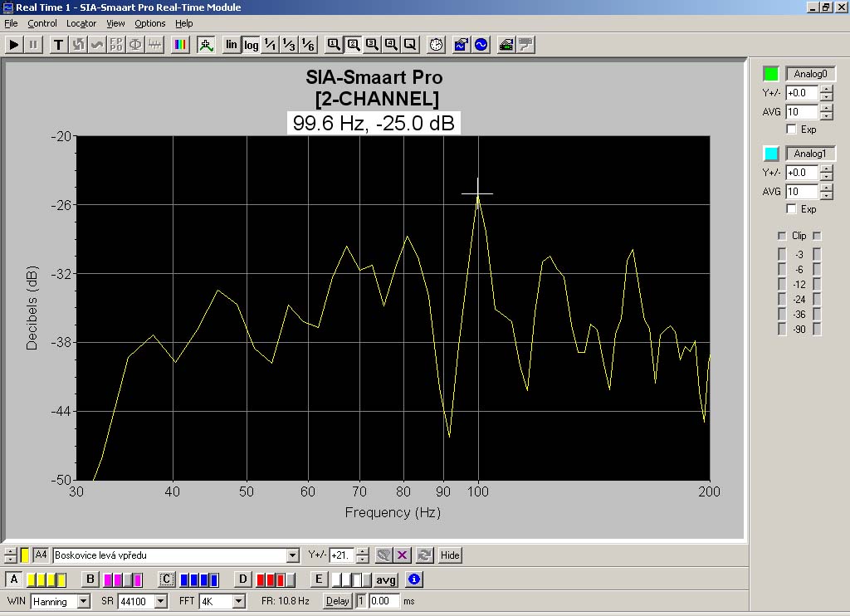Choose zoom preset 3 magnifier

tap(372, 45)
